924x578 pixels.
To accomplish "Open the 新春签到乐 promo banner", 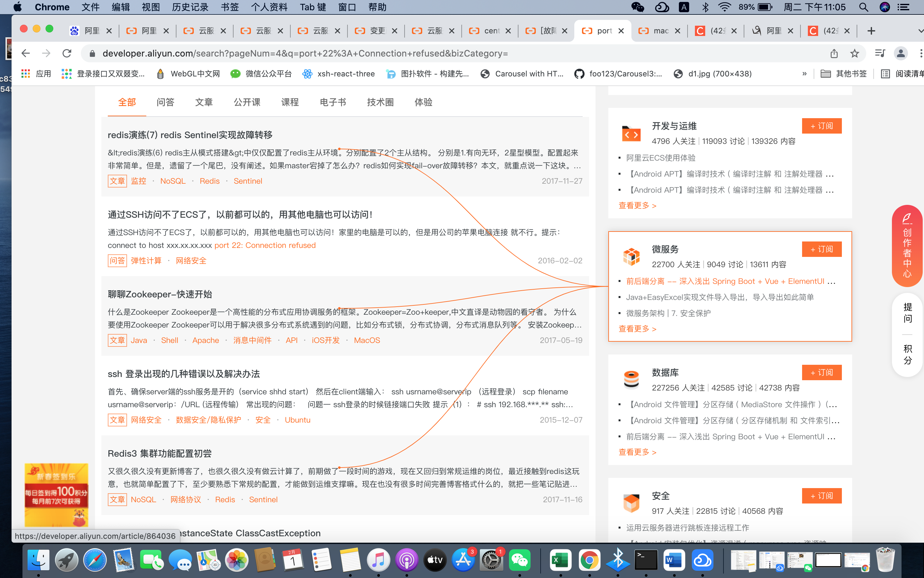I will pyautogui.click(x=56, y=495).
